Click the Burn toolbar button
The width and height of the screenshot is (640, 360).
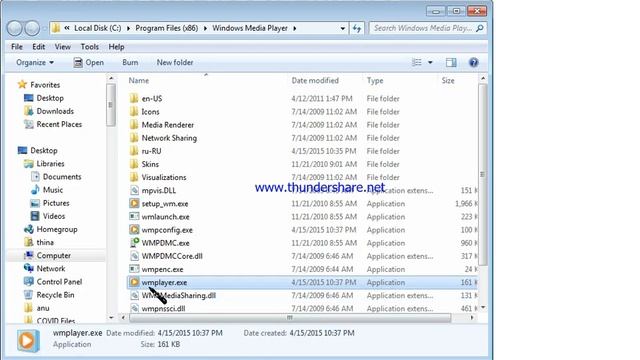130,62
